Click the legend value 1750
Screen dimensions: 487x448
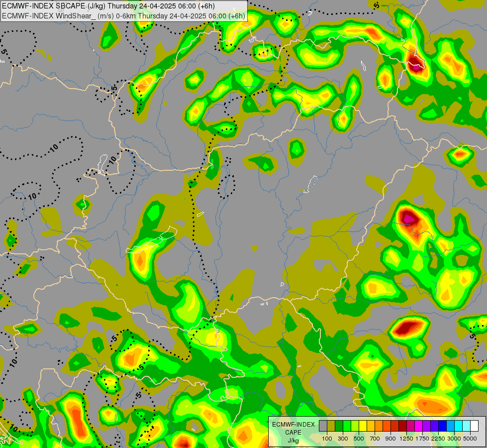[x=422, y=439]
